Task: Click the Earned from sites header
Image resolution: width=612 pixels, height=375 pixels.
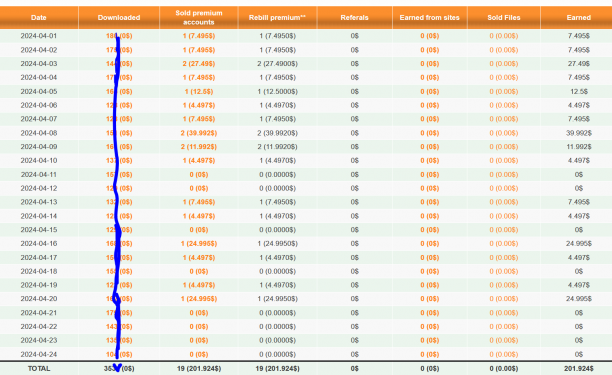Action: tap(429, 18)
